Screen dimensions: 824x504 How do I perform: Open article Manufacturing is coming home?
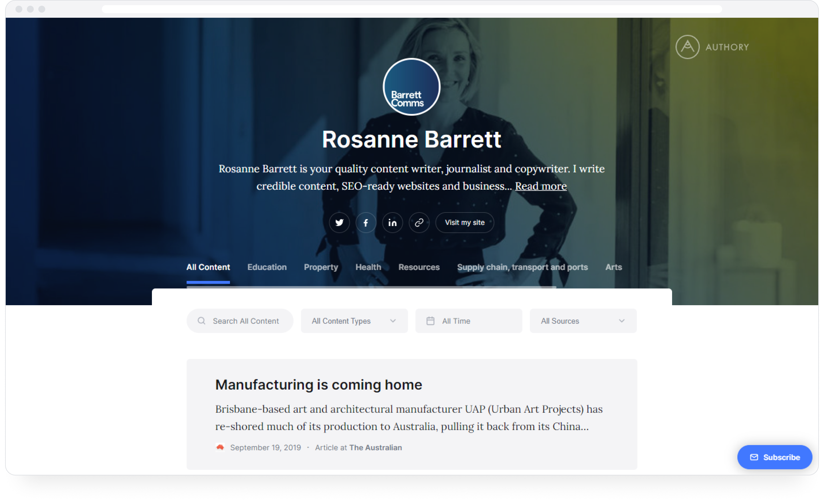pos(318,385)
